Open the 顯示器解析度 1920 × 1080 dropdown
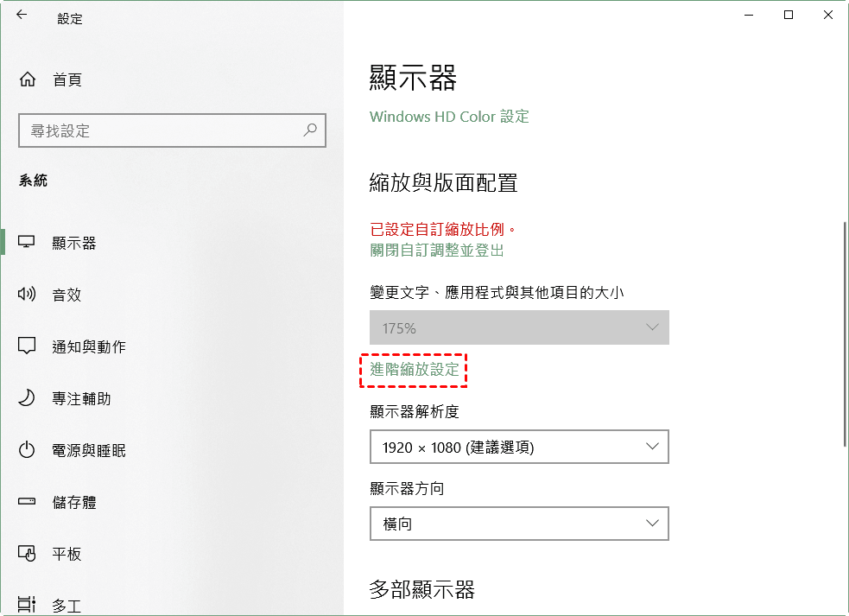Screen dimensions: 849x616 point(518,447)
